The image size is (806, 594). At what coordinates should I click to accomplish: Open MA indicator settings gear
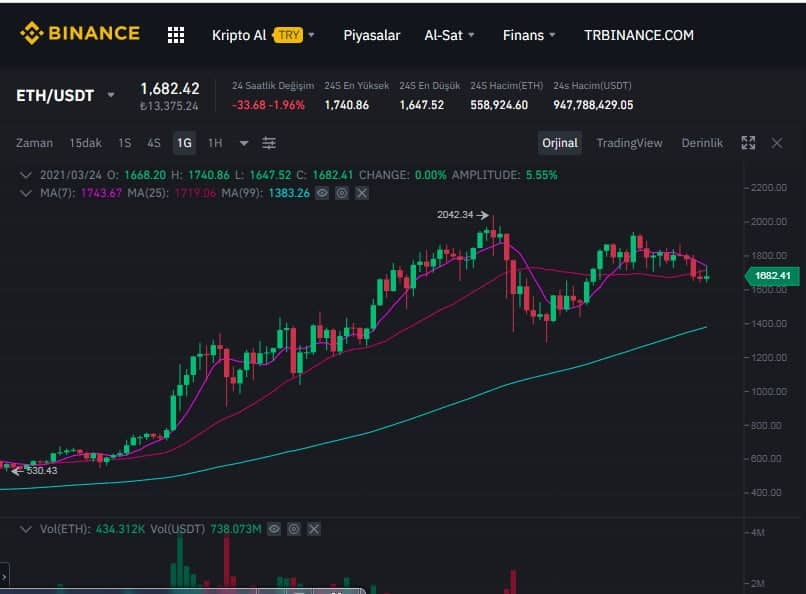pos(342,192)
